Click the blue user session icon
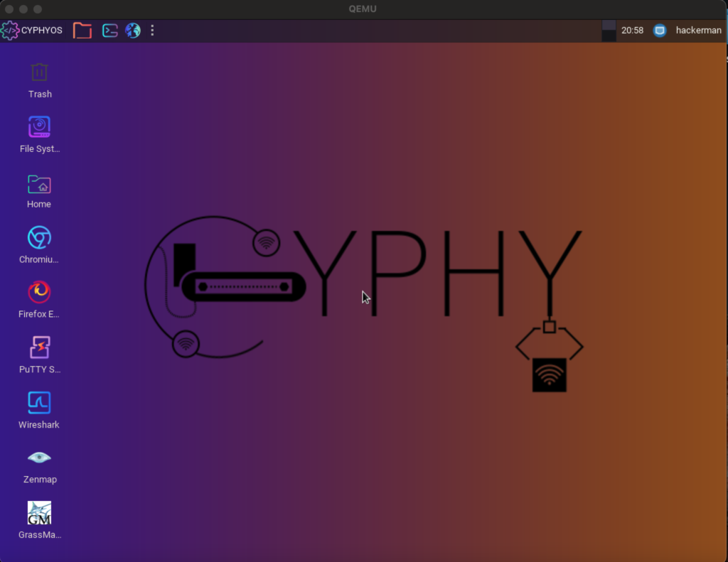Screen dimensions: 728x562 (x=660, y=31)
